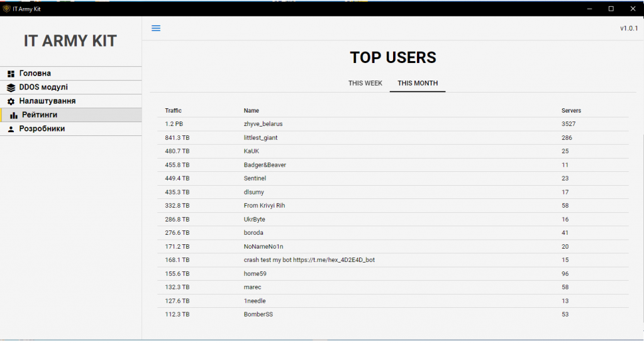The image size is (644, 345).
Task: Select the boroda name cell
Action: coord(253,233)
